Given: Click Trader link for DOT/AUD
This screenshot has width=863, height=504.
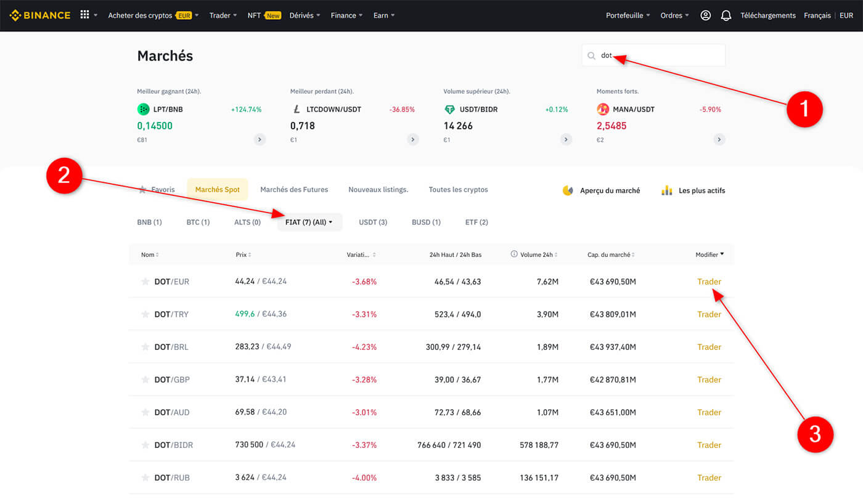Looking at the screenshot, I should click(x=709, y=412).
